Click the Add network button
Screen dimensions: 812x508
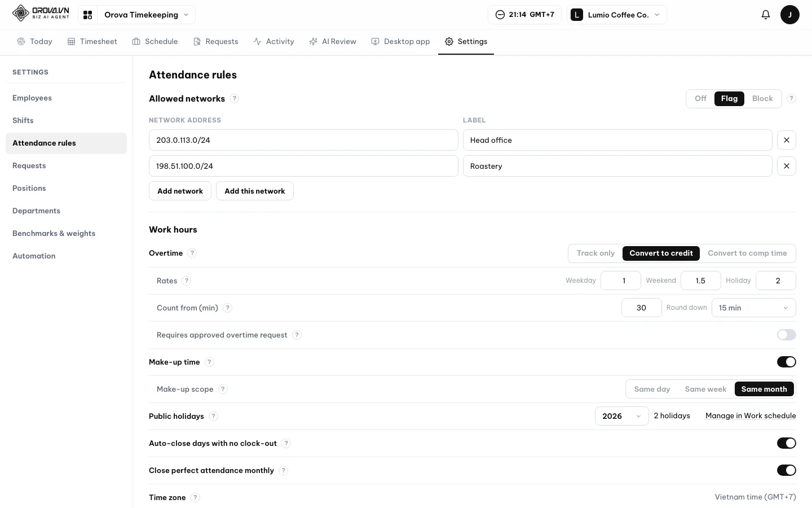[180, 191]
